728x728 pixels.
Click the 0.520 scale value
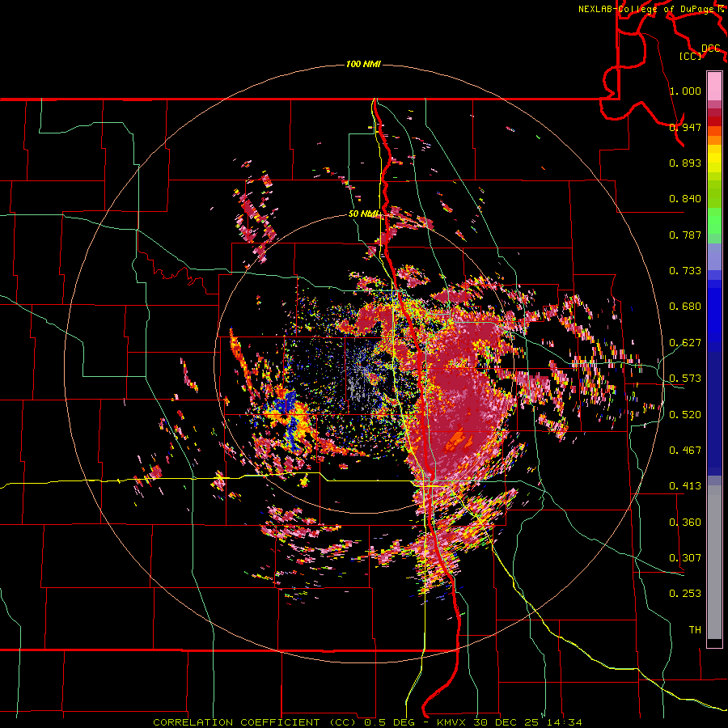(x=685, y=415)
